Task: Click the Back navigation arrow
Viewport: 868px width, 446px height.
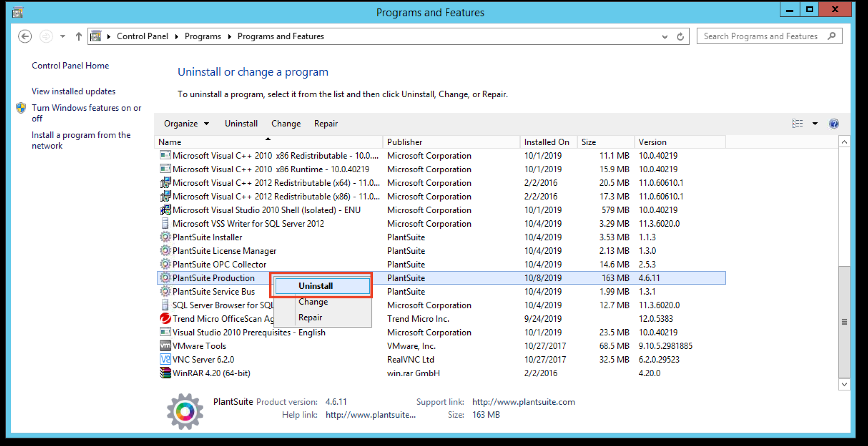Action: pyautogui.click(x=25, y=36)
